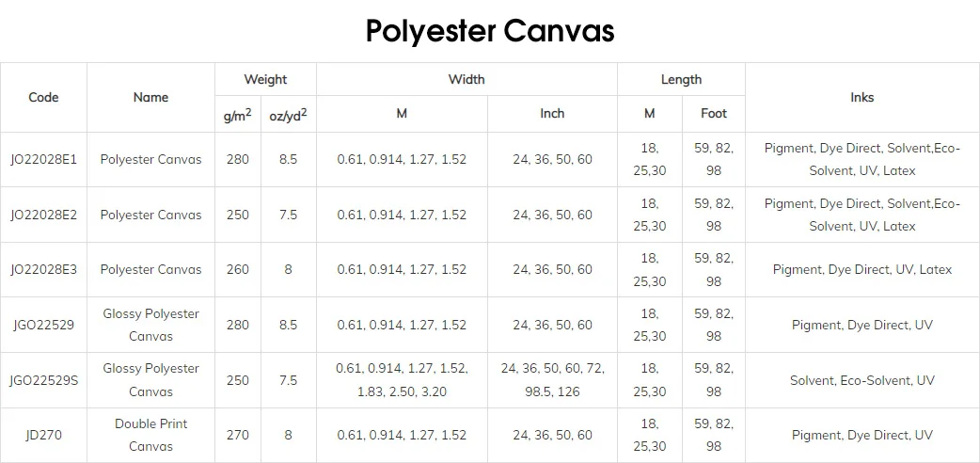Select the JGO22529 code cell

point(43,325)
